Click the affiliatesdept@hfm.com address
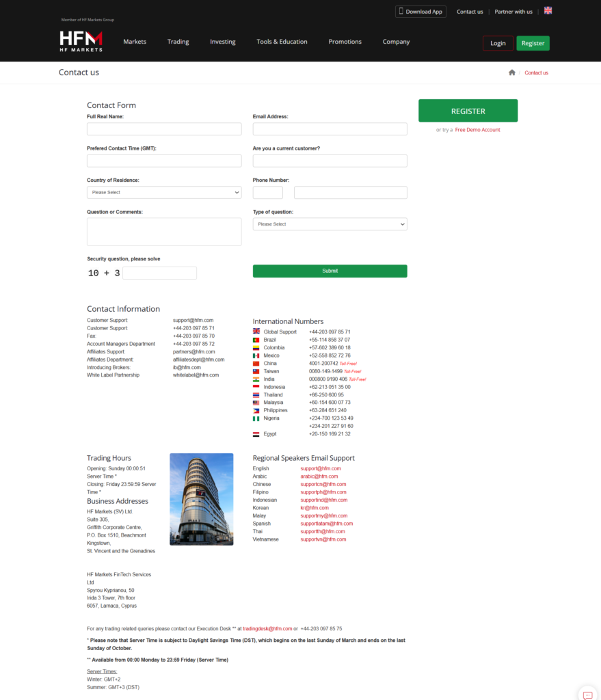601x700 pixels. 199,360
